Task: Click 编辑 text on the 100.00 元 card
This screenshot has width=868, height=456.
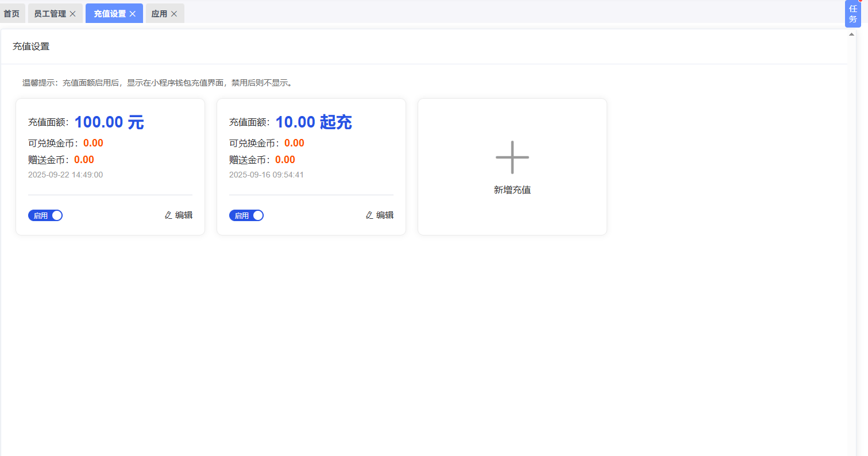Action: click(x=184, y=215)
